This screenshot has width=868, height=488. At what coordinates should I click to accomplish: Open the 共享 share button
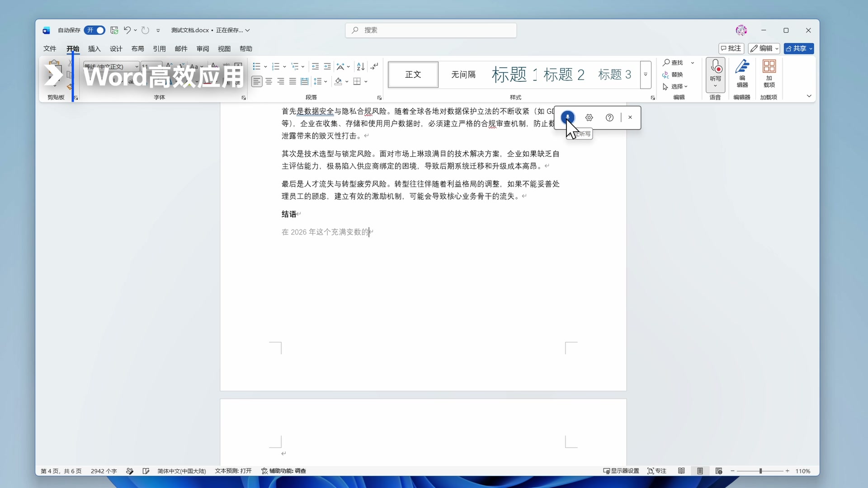click(799, 48)
